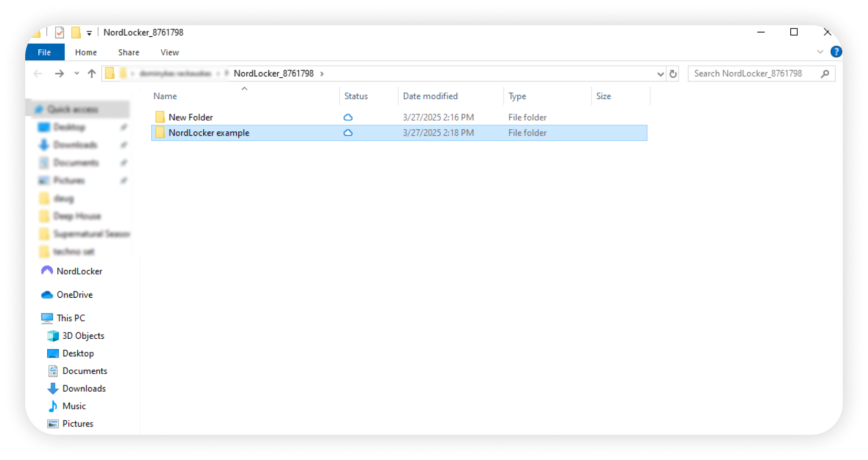Click the blue Downloads arrow icon under This PC
868x460 pixels.
pos(53,389)
